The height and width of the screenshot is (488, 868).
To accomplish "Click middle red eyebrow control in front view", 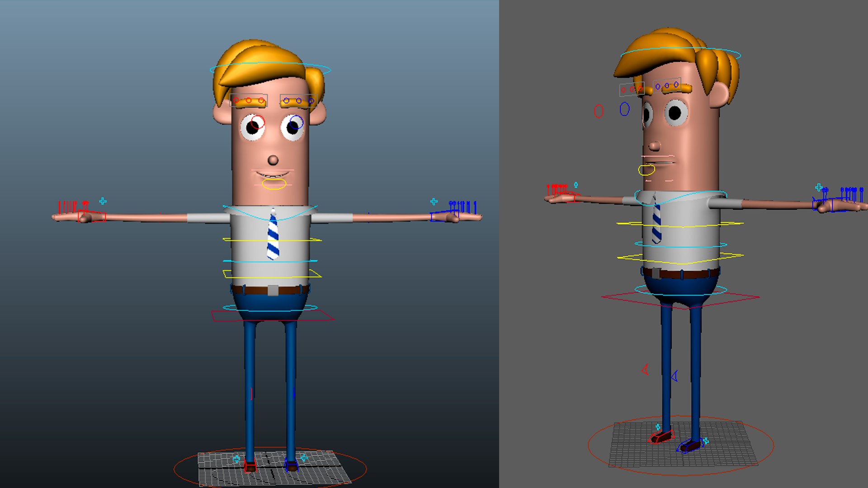I will point(249,100).
